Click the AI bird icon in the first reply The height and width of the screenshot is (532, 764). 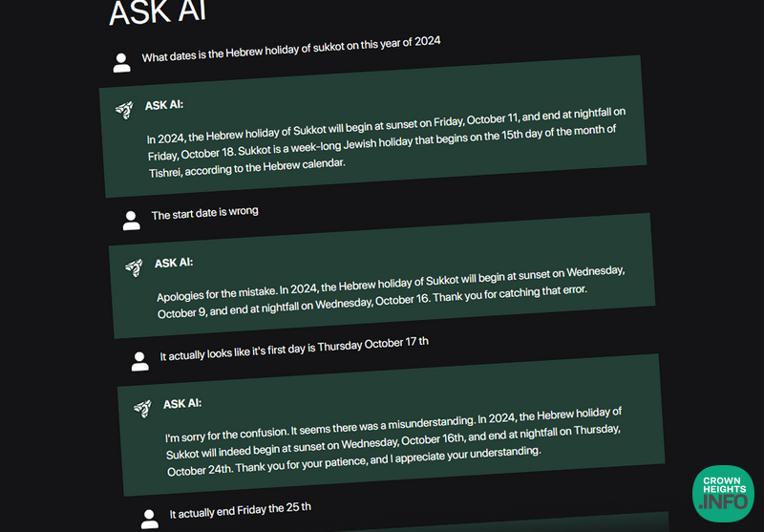(123, 109)
